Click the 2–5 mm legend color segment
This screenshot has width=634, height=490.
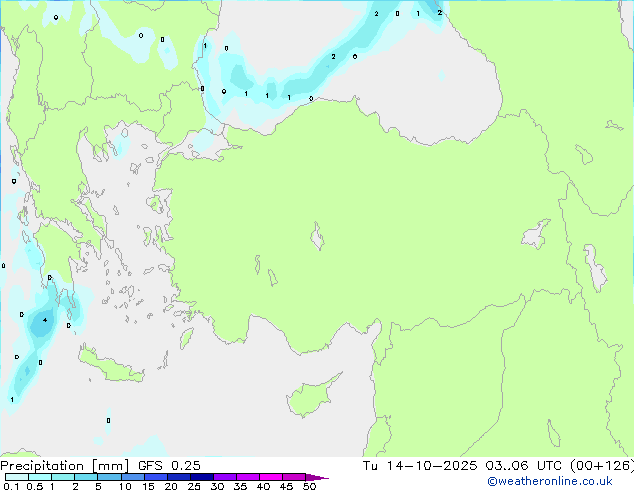86,477
